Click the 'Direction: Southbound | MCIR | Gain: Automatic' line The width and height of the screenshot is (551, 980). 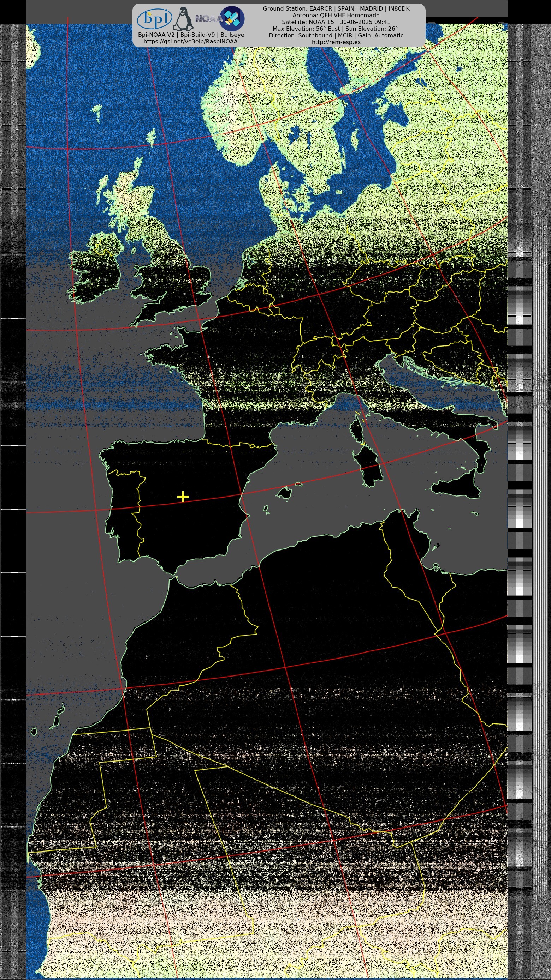336,35
